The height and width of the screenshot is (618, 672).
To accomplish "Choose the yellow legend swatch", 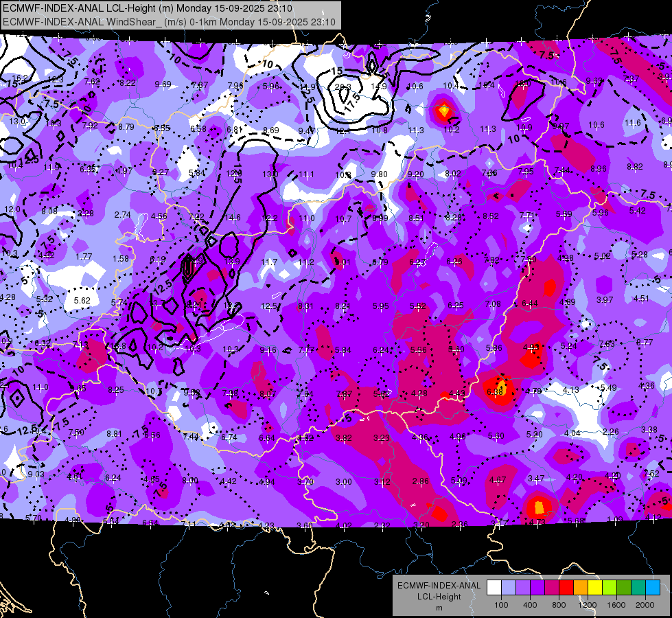I will pos(595,588).
